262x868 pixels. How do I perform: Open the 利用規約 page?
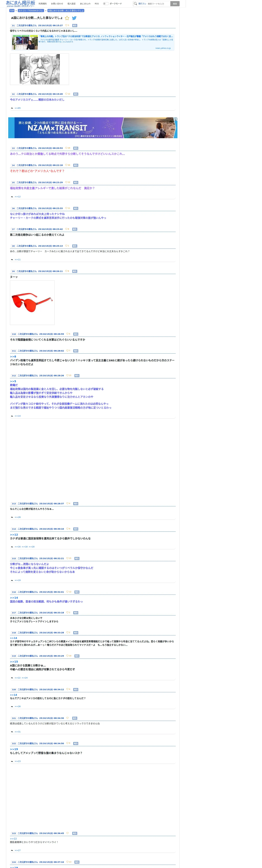43,4
